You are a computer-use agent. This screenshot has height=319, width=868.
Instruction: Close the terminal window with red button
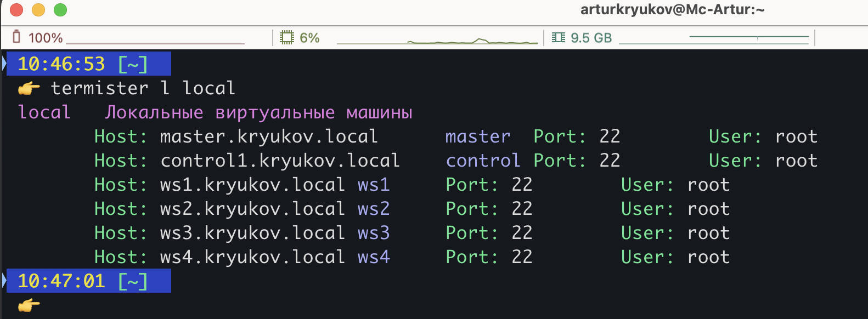coord(16,10)
